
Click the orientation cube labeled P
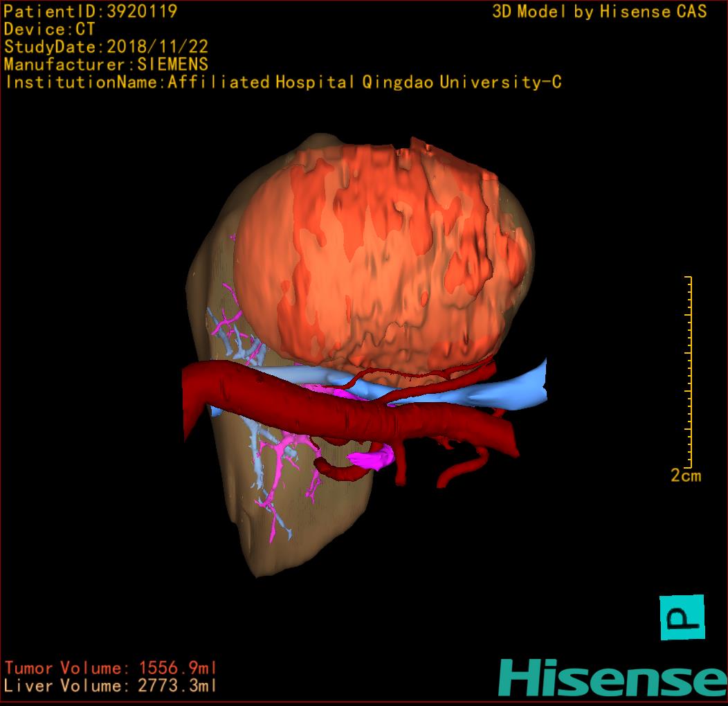[682, 617]
